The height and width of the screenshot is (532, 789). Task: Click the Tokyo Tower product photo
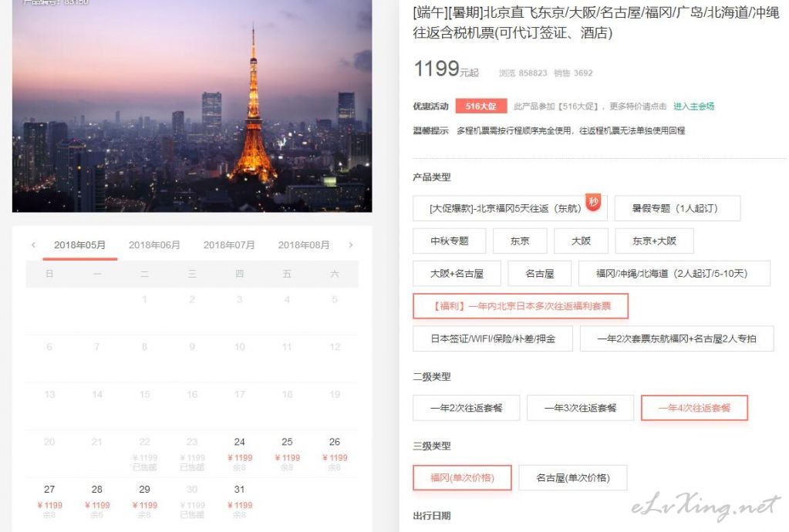(192, 106)
